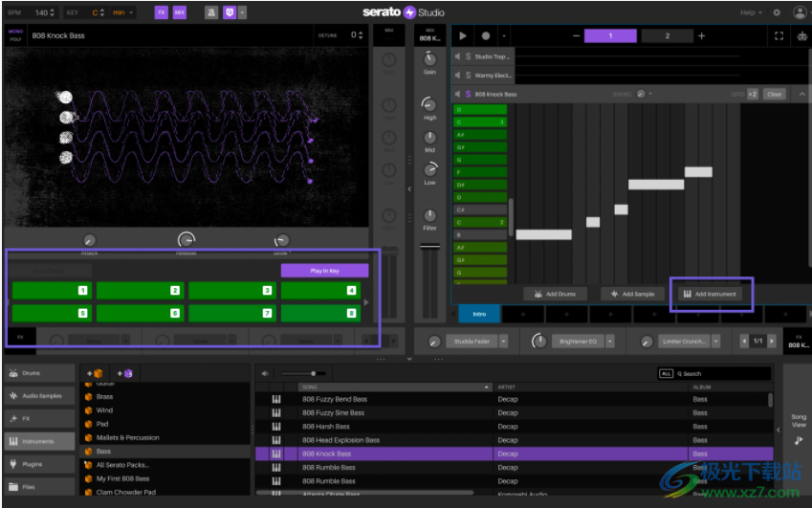Image resolution: width=812 pixels, height=508 pixels.
Task: Click the Clear button
Action: pyautogui.click(x=774, y=95)
